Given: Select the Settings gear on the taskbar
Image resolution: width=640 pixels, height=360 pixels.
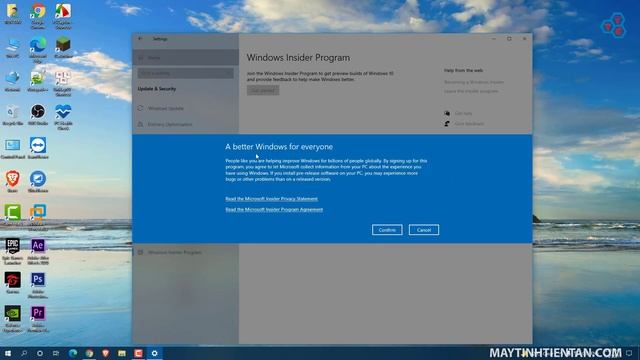Looking at the screenshot, I should (155, 353).
